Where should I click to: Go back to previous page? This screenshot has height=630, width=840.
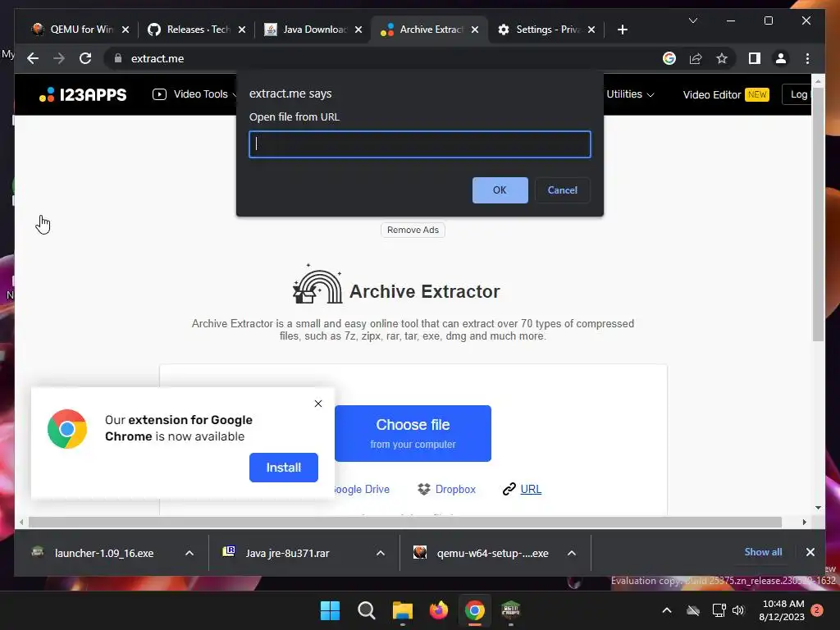33,58
